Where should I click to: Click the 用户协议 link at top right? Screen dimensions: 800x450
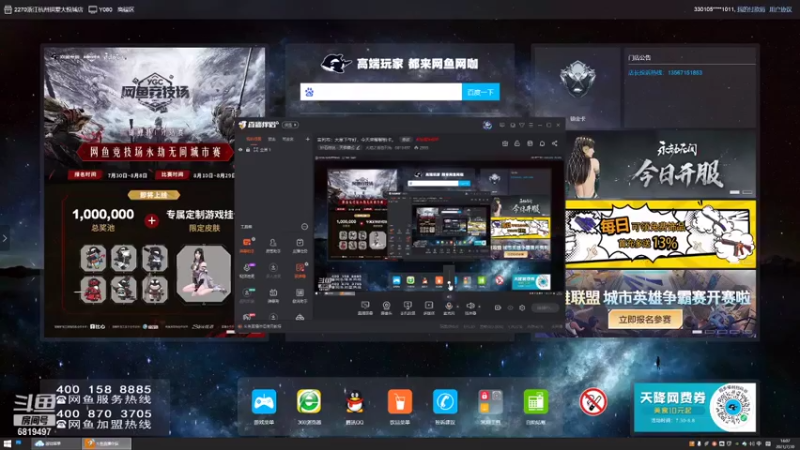pos(780,9)
